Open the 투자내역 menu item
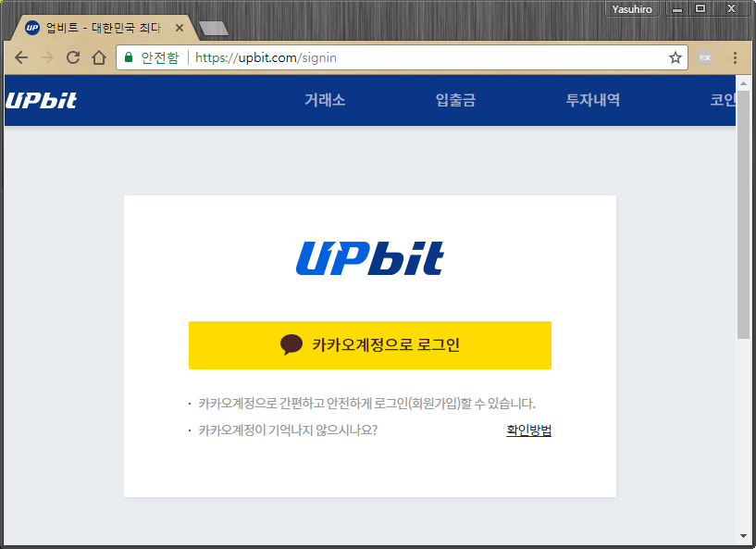Image resolution: width=756 pixels, height=549 pixels. click(x=593, y=100)
